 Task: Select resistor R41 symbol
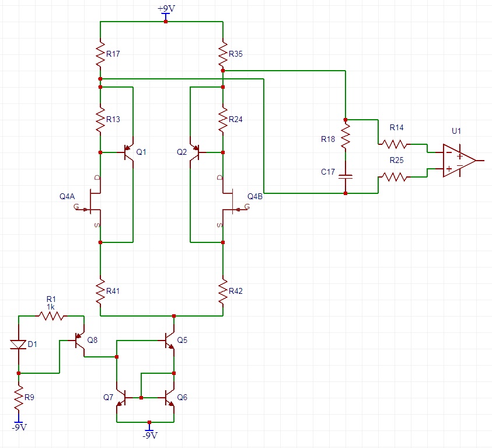click(100, 289)
